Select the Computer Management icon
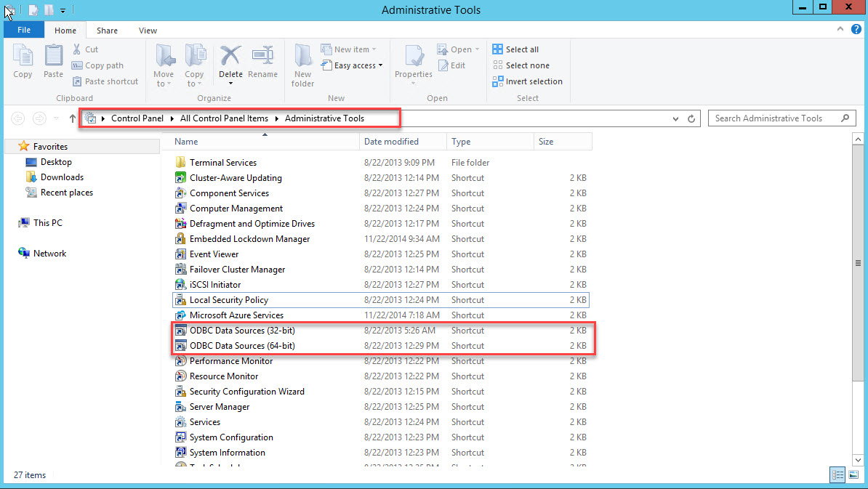868x489 pixels. coord(180,209)
